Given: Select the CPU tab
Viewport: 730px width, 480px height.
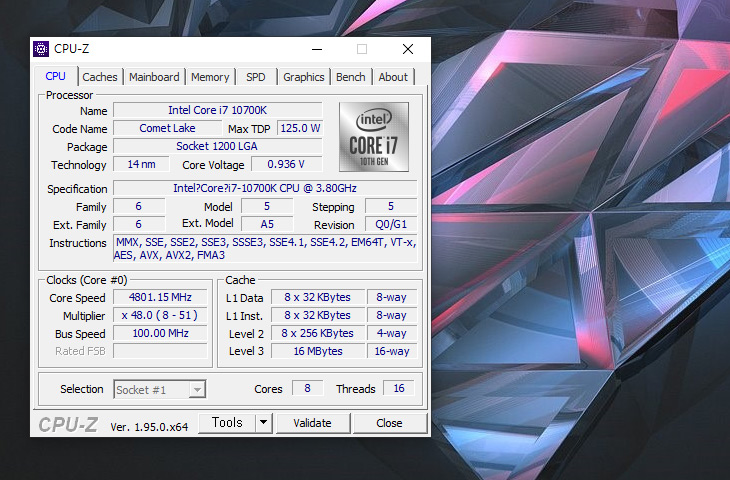Looking at the screenshot, I should (55, 76).
